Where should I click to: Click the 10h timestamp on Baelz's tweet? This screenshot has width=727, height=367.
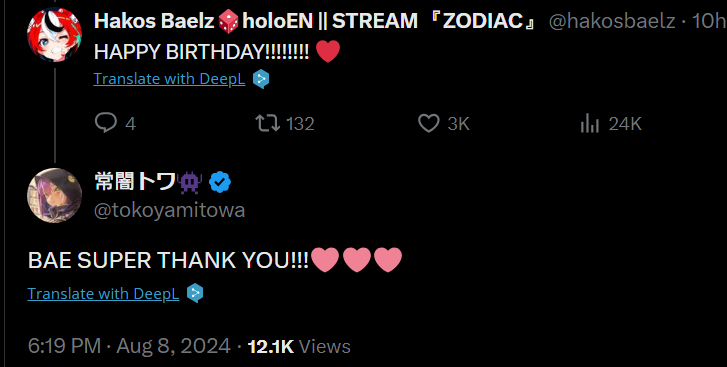709,21
